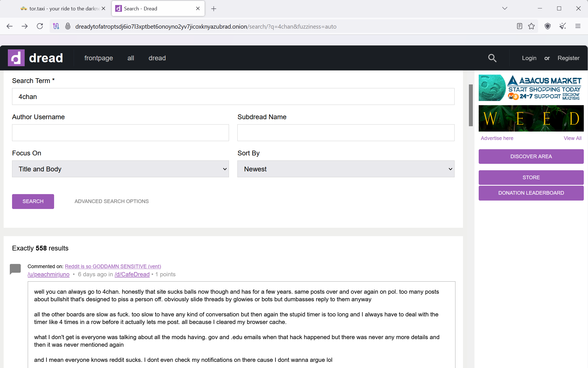Click the browser back arrow
The height and width of the screenshot is (368, 588).
[10, 26]
